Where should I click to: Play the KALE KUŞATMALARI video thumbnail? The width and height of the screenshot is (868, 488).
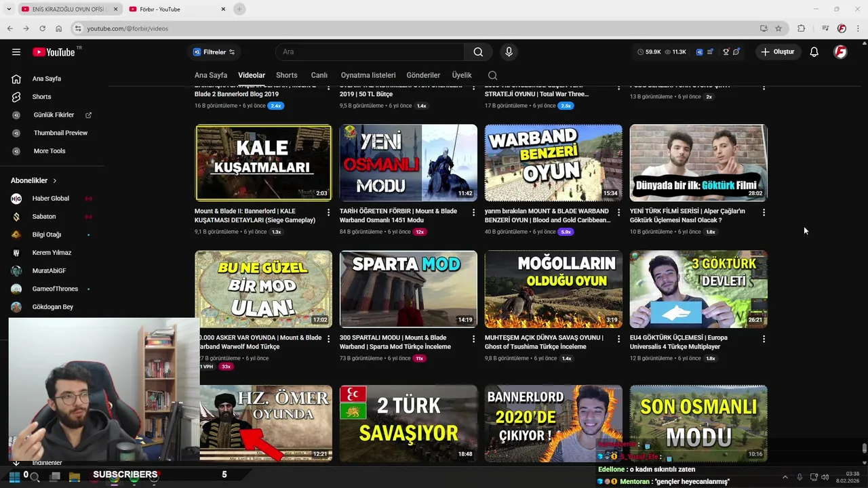point(264,163)
